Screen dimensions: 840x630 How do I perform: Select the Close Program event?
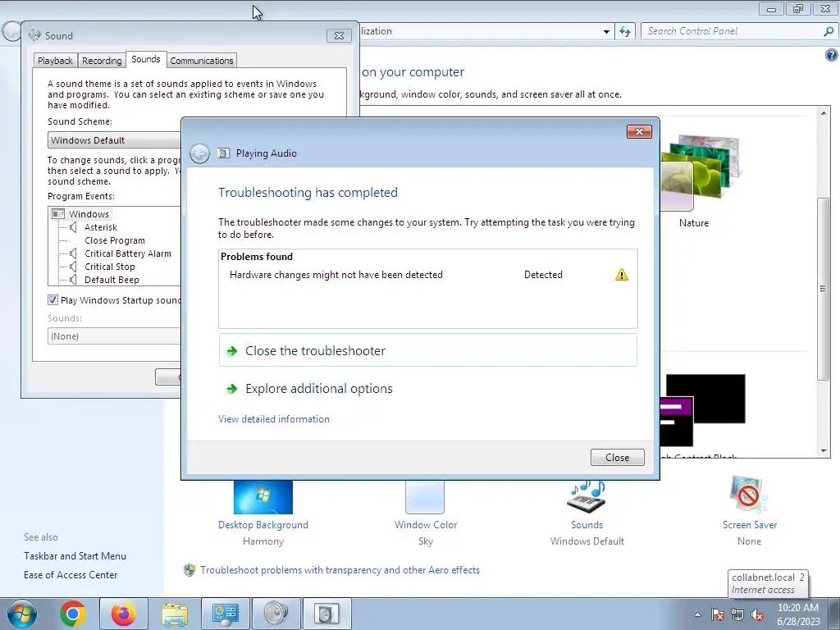(x=115, y=240)
